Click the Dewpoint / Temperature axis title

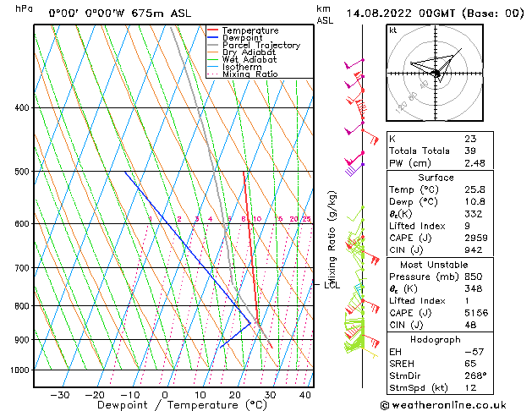click(182, 405)
